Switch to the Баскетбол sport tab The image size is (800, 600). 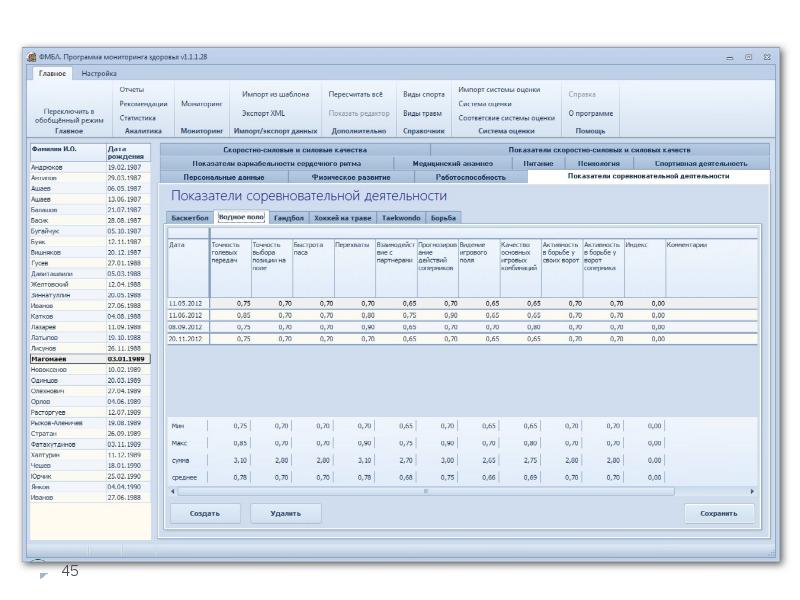pyautogui.click(x=189, y=217)
